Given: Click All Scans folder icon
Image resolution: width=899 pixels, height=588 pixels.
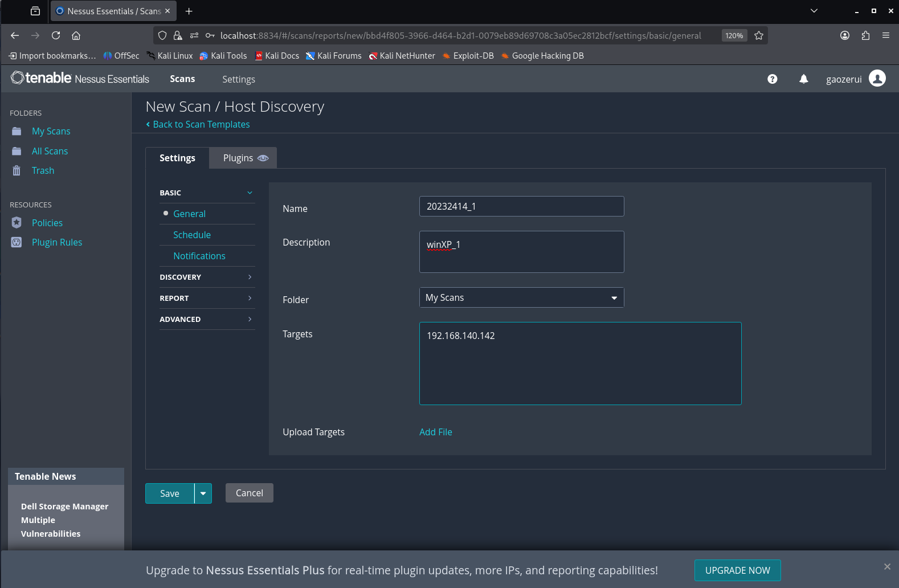Looking at the screenshot, I should point(17,151).
